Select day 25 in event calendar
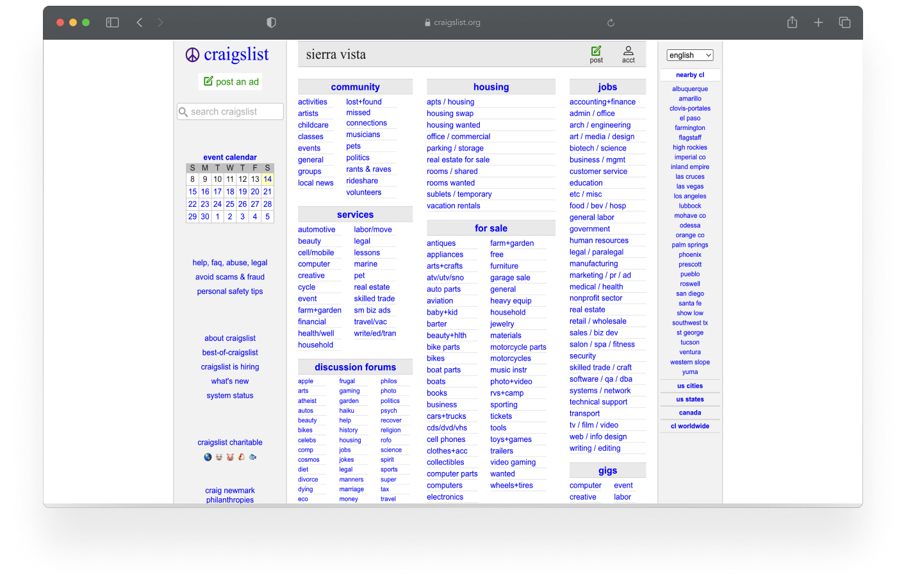Screen dimensions: 906x588 (x=230, y=204)
